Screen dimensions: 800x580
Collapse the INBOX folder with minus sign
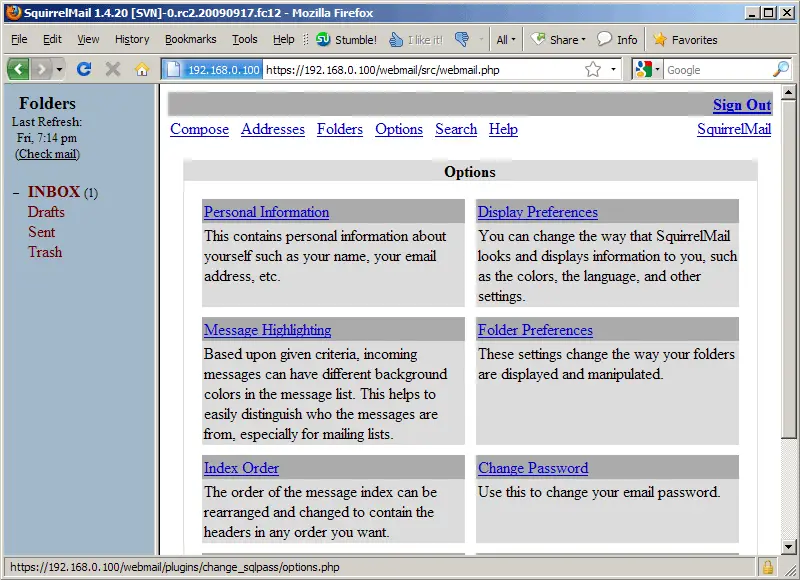click(x=16, y=193)
